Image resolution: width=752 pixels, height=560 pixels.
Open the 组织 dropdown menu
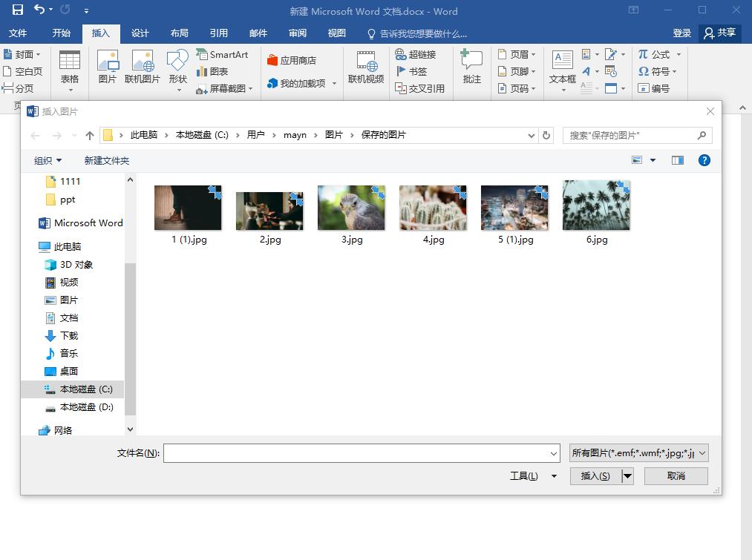pyautogui.click(x=48, y=159)
